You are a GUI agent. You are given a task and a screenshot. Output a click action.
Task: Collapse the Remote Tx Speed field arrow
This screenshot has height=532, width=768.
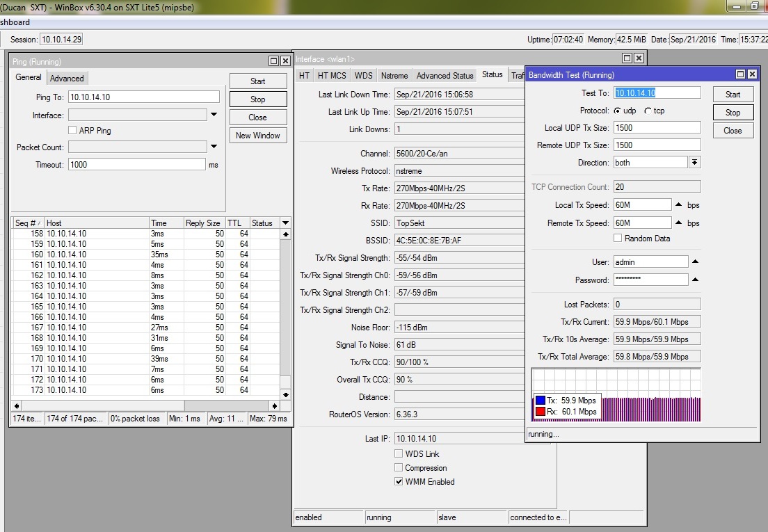click(x=679, y=223)
